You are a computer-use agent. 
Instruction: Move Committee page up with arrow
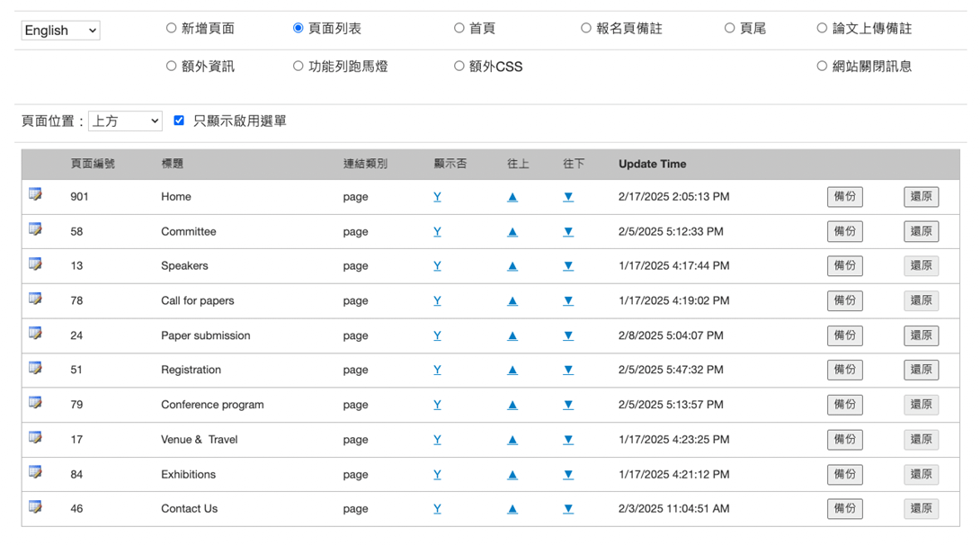(x=512, y=232)
